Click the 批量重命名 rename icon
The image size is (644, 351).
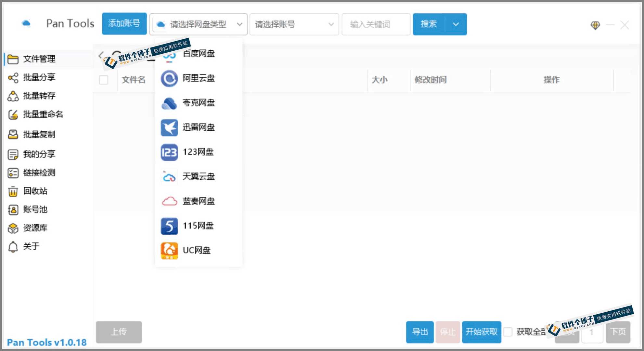click(13, 115)
